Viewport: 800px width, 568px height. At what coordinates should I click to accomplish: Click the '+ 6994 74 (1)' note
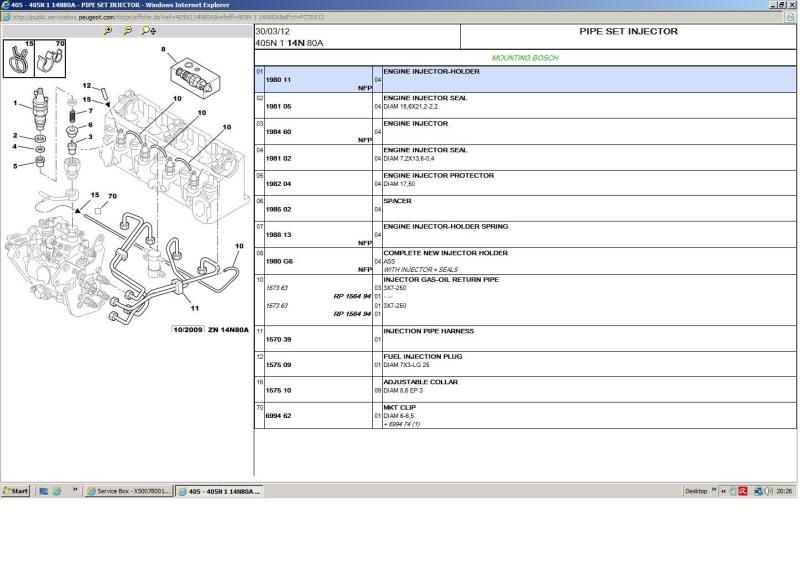tap(402, 425)
